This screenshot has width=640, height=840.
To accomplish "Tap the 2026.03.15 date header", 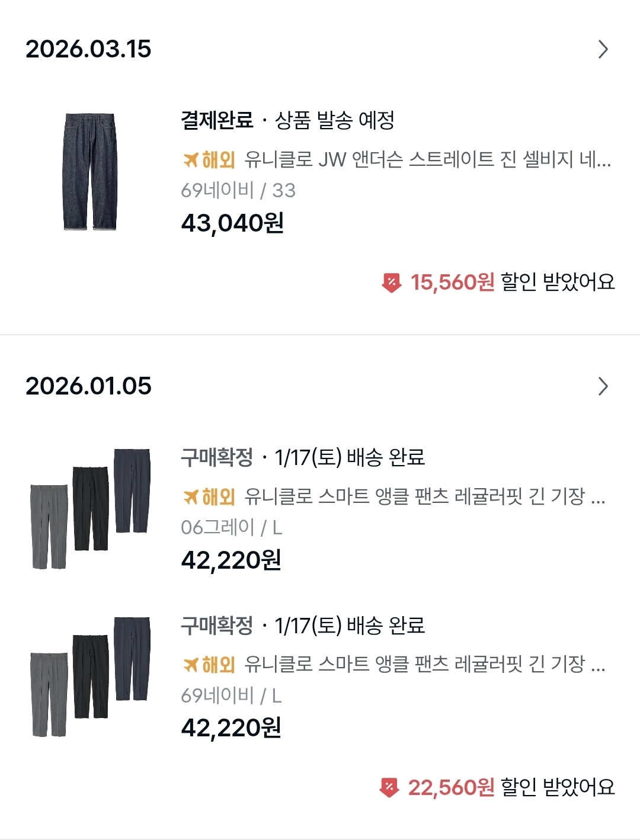I will pos(88,49).
